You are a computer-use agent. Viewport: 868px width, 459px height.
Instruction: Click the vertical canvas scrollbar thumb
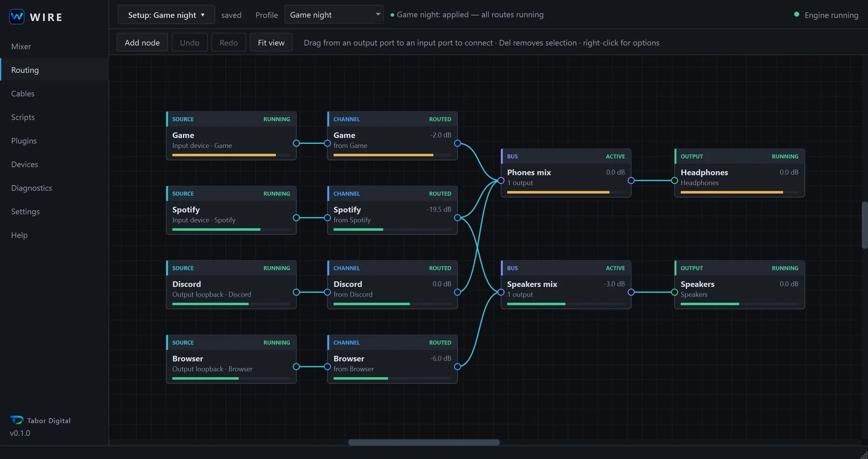pos(865,225)
